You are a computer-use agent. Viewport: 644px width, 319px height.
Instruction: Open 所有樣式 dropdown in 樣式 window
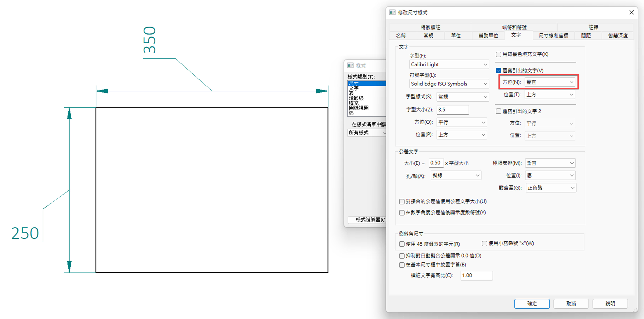click(x=367, y=133)
